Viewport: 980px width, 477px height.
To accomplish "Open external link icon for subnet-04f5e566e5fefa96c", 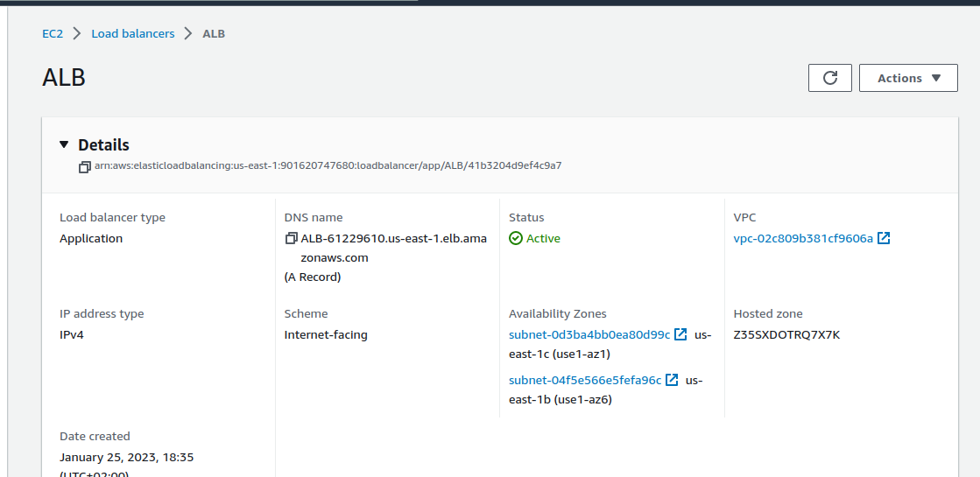I will click(672, 380).
